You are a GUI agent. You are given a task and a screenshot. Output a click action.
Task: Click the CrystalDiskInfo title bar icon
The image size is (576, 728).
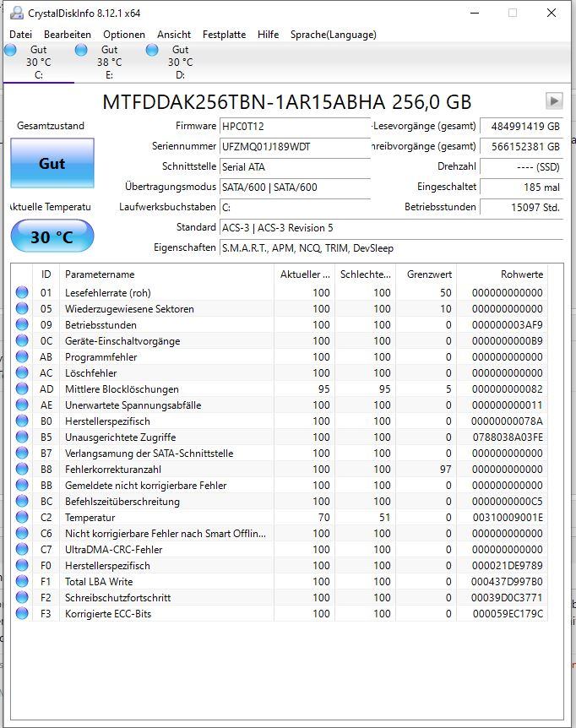pos(17,13)
